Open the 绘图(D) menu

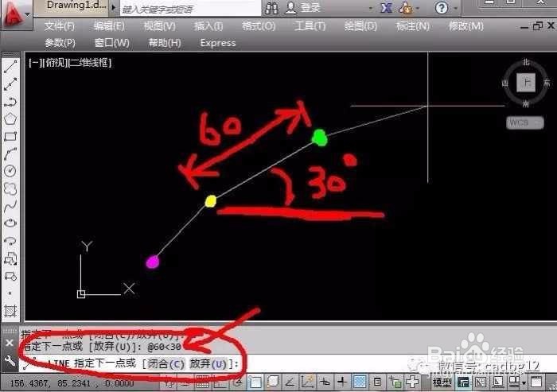click(360, 26)
